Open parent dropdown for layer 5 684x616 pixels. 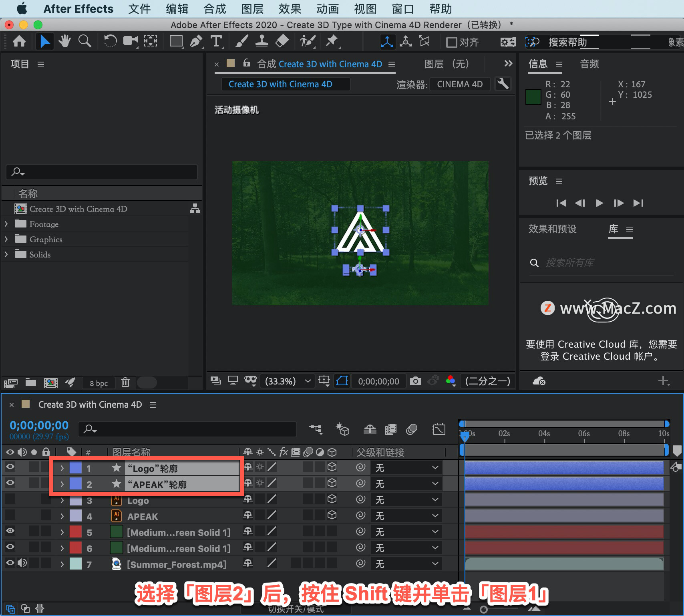(406, 531)
